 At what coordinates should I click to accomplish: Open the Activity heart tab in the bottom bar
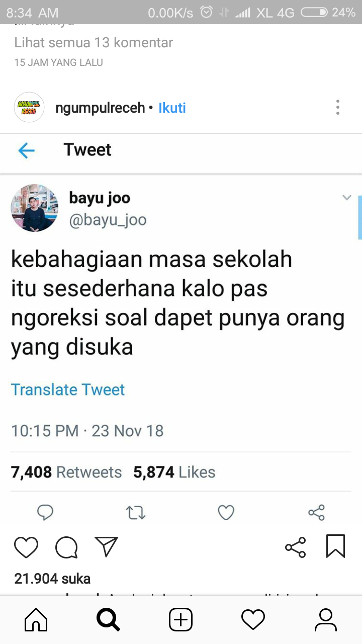click(253, 620)
